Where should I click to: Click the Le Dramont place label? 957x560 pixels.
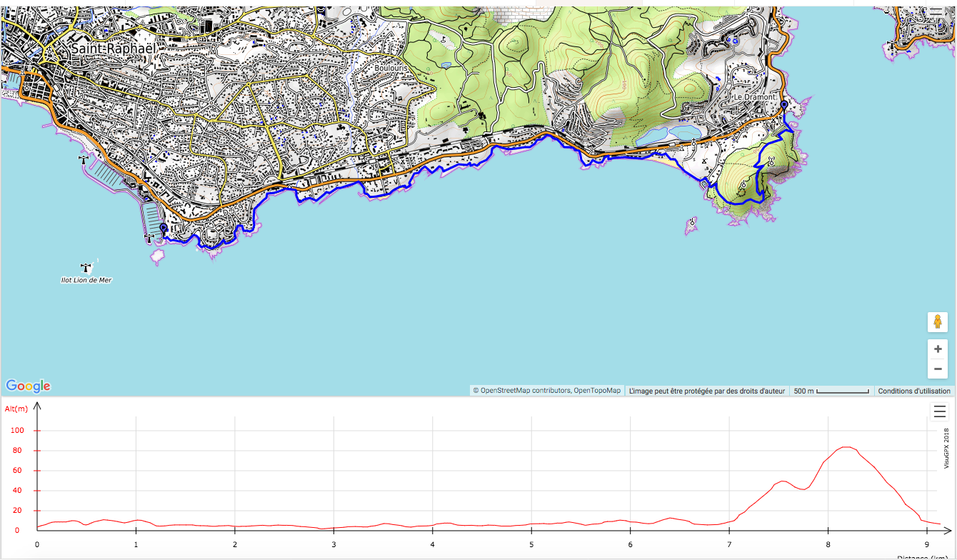(x=755, y=96)
